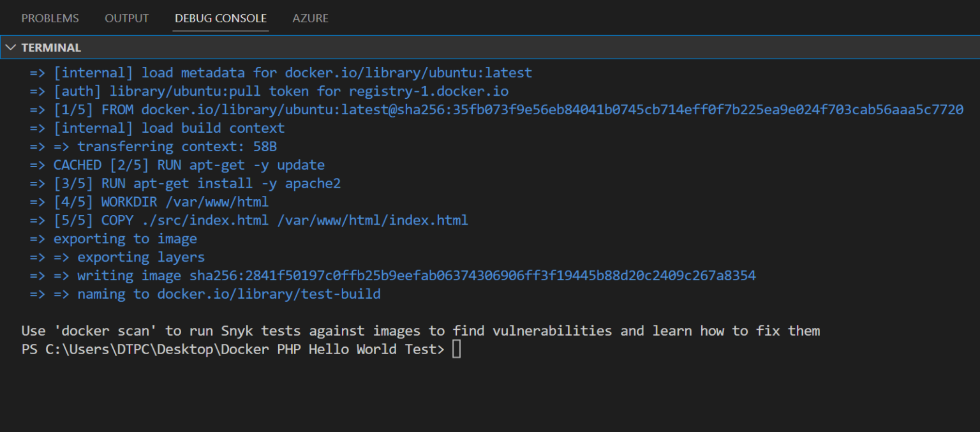
Task: Click the WORKDIR /var/www/html line
Action: tap(149, 202)
